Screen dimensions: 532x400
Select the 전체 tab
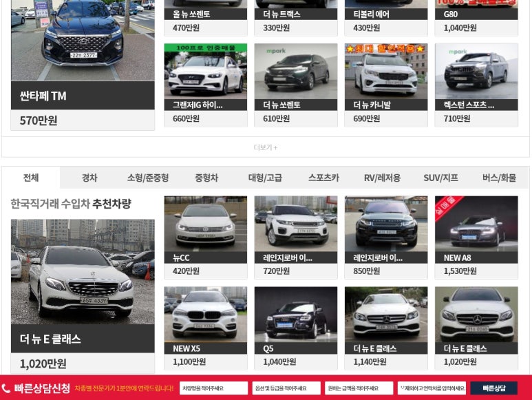click(31, 178)
